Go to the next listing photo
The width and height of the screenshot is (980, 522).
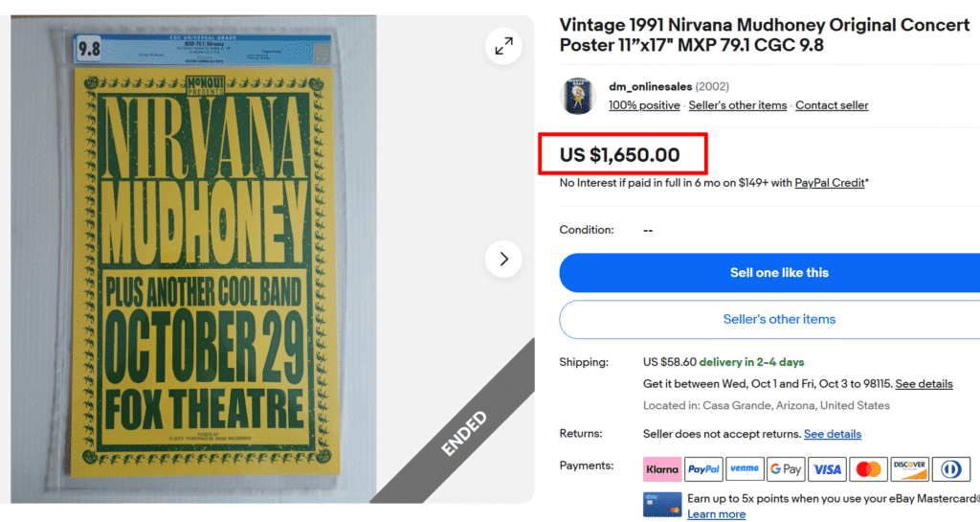[x=503, y=259]
